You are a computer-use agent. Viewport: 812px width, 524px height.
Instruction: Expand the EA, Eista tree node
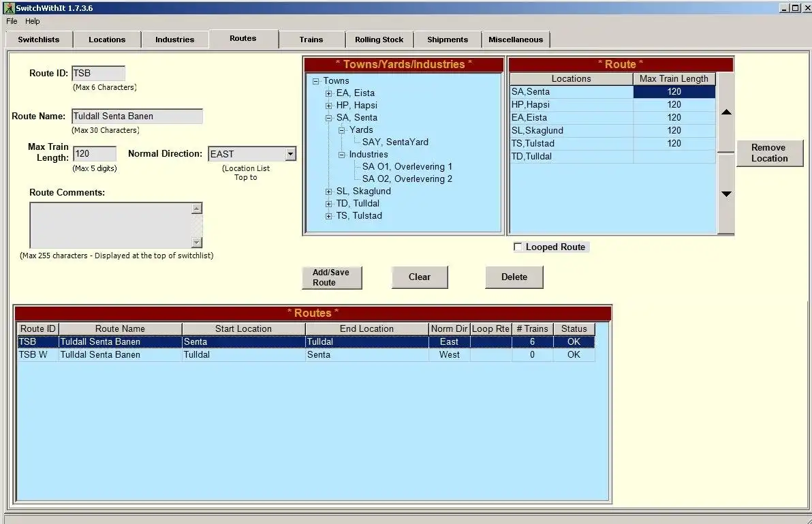pyautogui.click(x=329, y=93)
